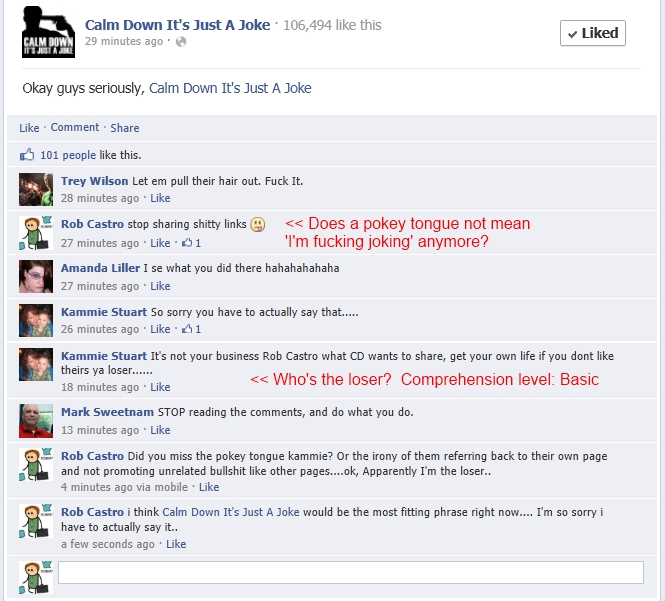
Task: Click the comment input box at the bottom
Action: pos(351,573)
